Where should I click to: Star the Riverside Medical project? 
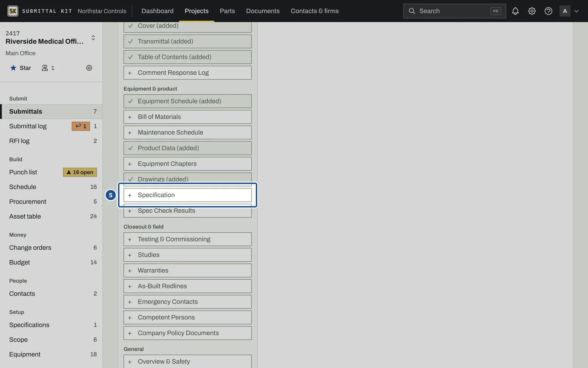point(20,68)
